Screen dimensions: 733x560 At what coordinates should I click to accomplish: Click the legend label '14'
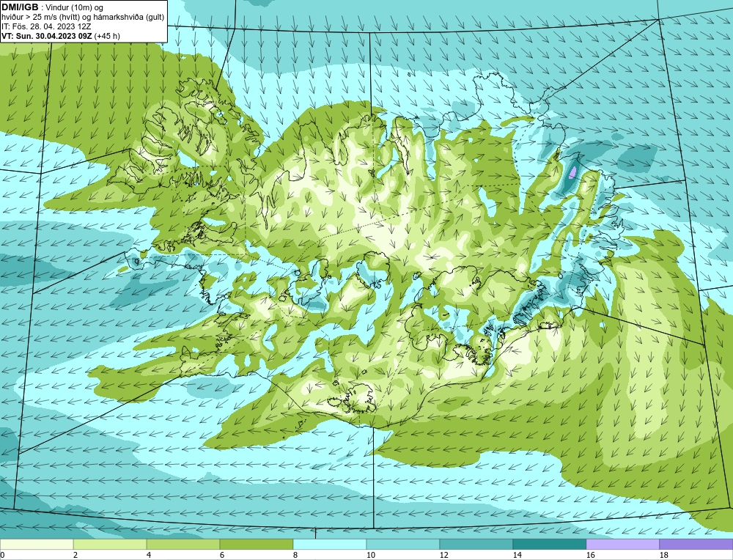[x=517, y=555]
